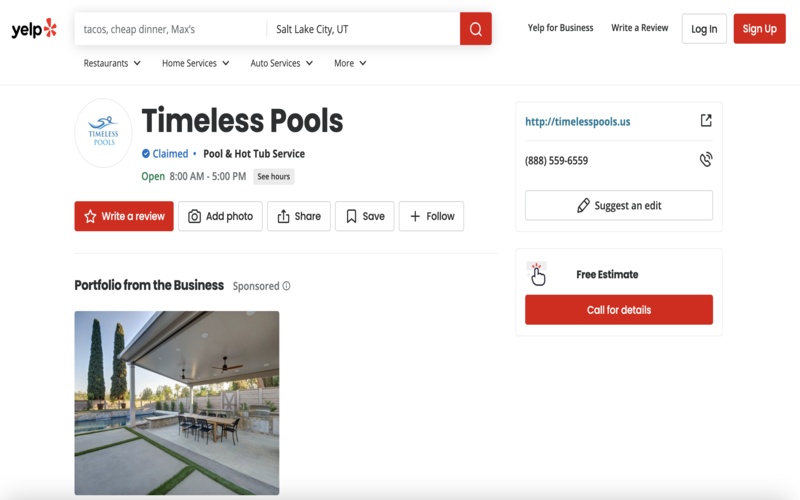The width and height of the screenshot is (800, 500).
Task: Click the plus icon in Follow
Action: (415, 216)
